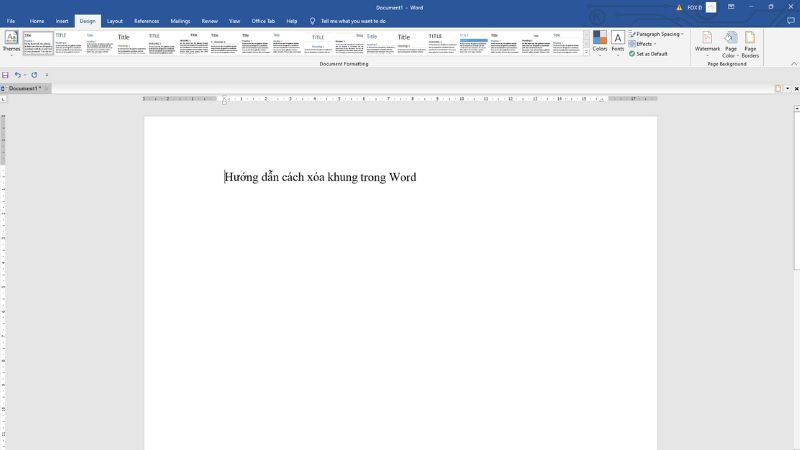Expand the Effects dropdown
The image size is (800, 450).
tap(643, 44)
